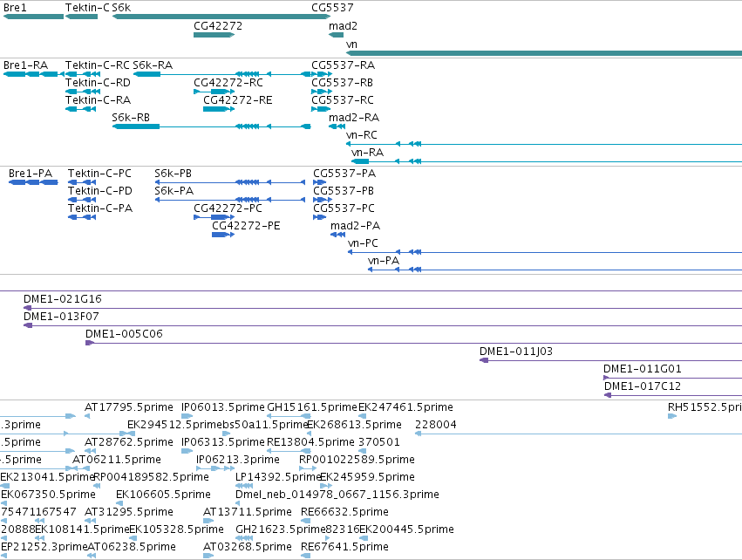Click EST AT03268.5prime
The image size is (742, 560).
tap(248, 548)
